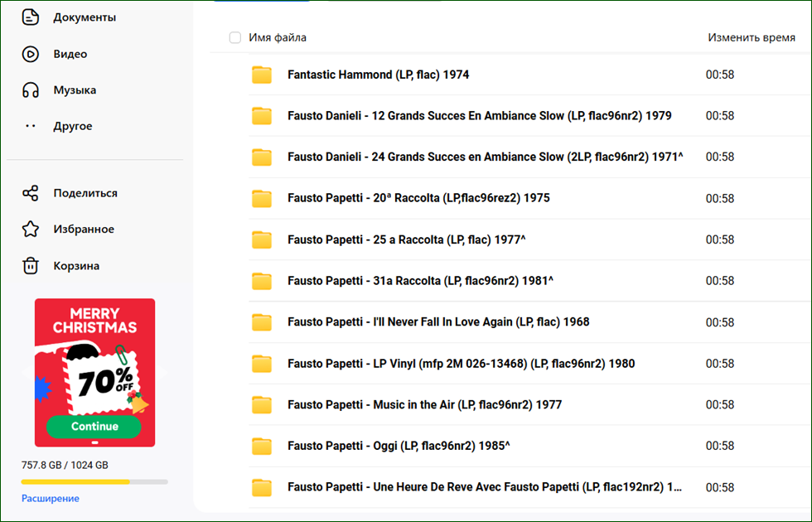The height and width of the screenshot is (522, 812).
Task: Select the Music headphones icon
Action: (x=30, y=90)
